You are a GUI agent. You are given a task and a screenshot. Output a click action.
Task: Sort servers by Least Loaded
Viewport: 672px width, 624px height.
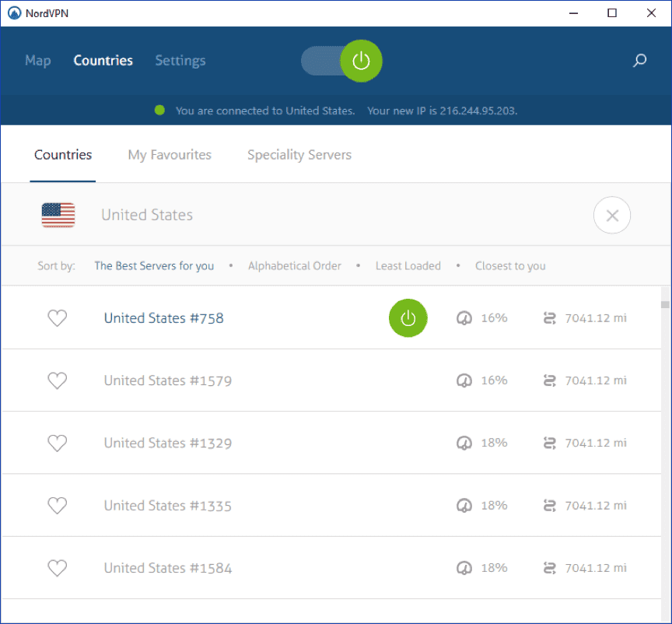click(408, 266)
